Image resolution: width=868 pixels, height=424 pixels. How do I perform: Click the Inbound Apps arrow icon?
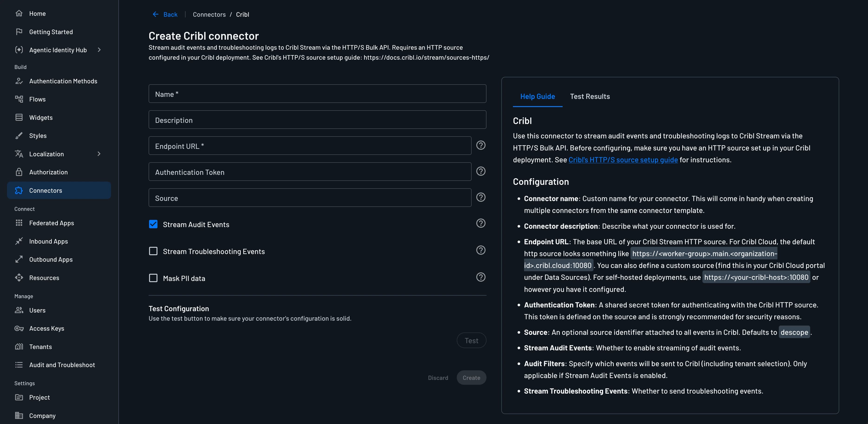coord(19,241)
